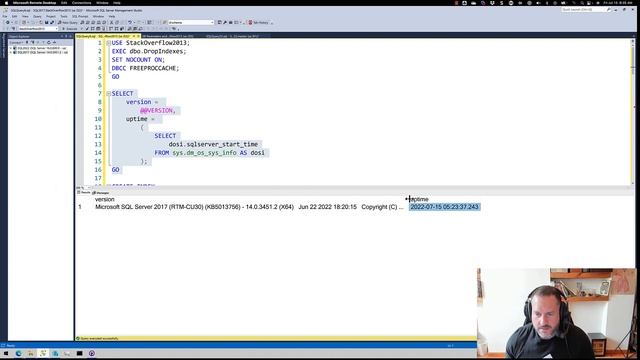Screen dimensions: 640x360
Task: Collapse the code block at line 1
Action: coord(109,43)
